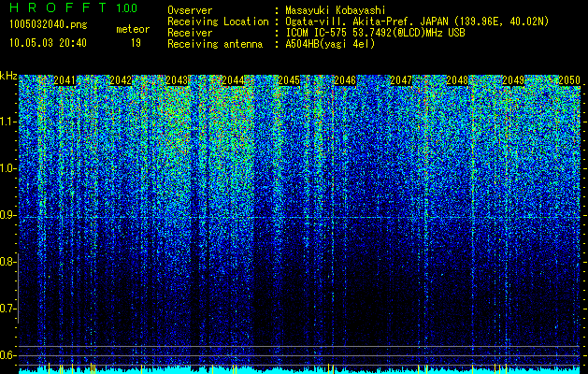
Task: Click the 2050 time marker
Action: point(569,80)
